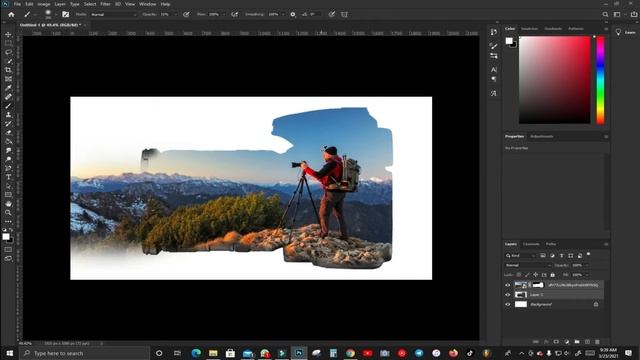
Task: Toggle pixel layer filter icon
Action: 543,256
